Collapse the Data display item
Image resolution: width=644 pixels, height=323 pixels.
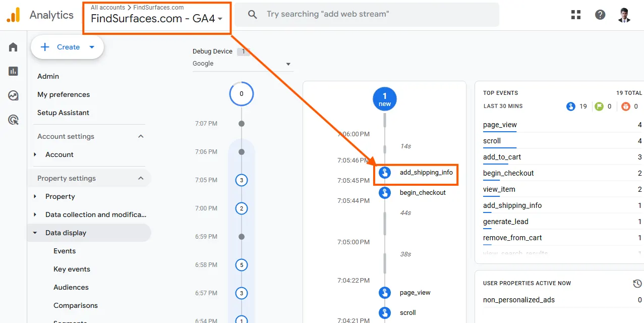click(x=35, y=233)
